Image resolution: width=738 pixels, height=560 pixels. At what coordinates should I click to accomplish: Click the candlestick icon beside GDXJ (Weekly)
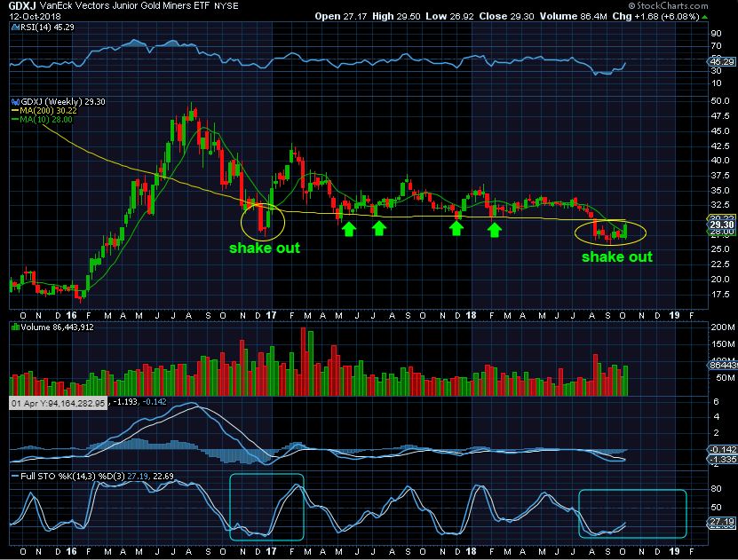pos(15,101)
